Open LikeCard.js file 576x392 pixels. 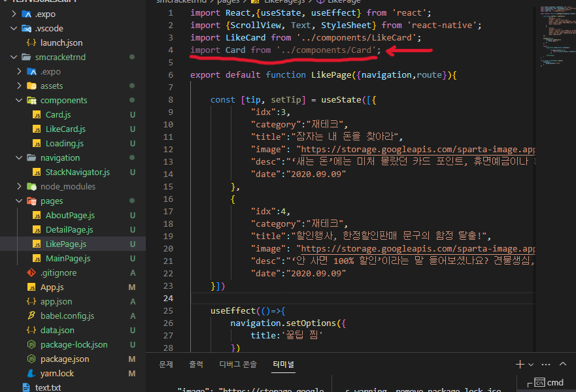(x=65, y=129)
